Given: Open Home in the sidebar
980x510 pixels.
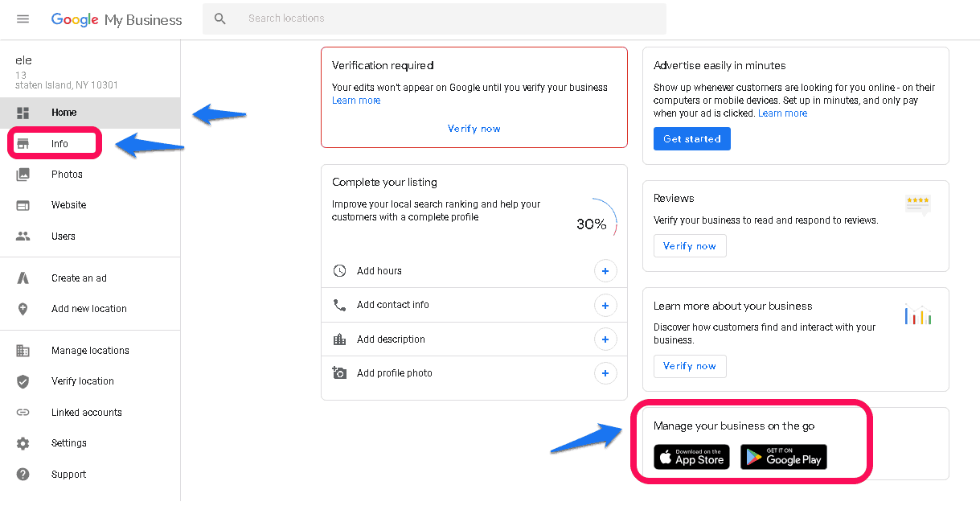Looking at the screenshot, I should pyautogui.click(x=90, y=113).
